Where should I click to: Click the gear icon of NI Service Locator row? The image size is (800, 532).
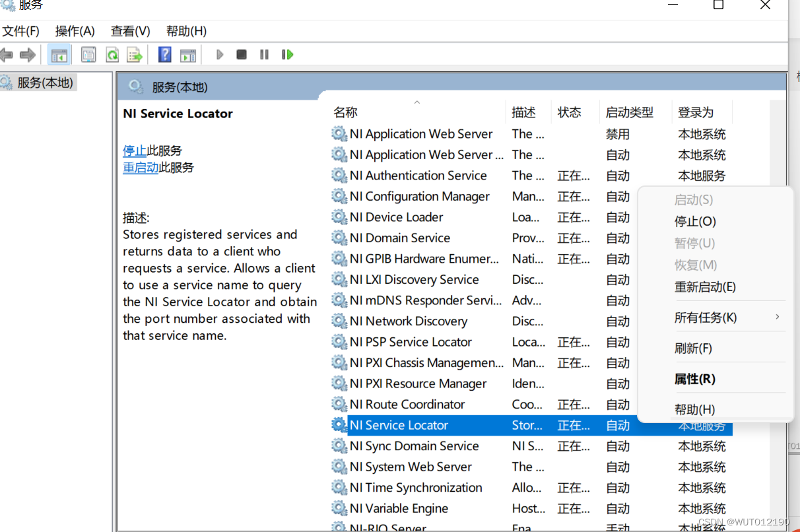[339, 425]
